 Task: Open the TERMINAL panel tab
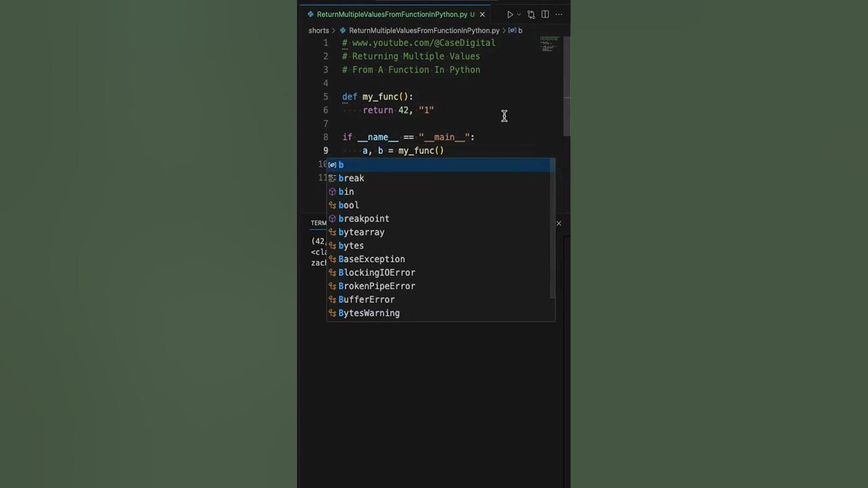tap(319, 223)
